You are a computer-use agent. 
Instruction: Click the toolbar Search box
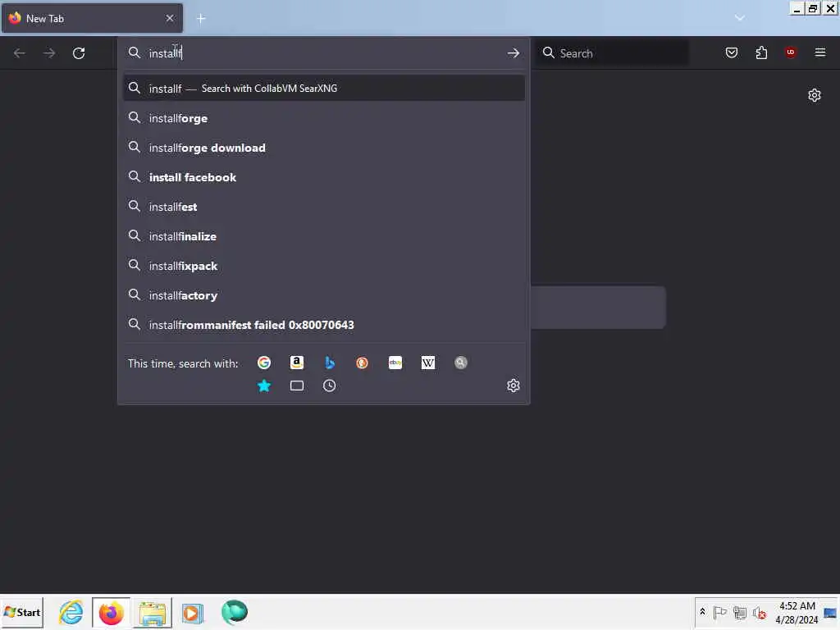614,53
